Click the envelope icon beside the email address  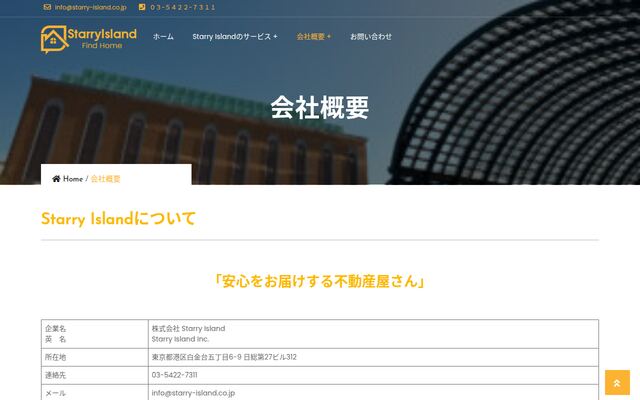(x=47, y=7)
